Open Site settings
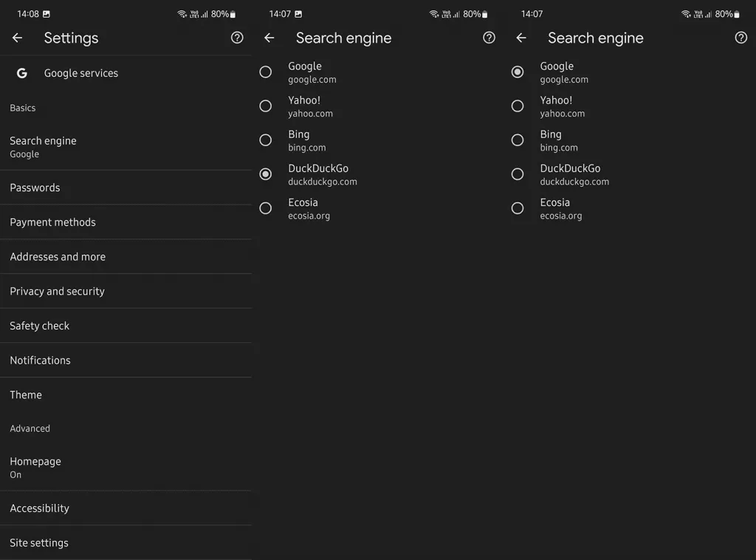 coord(126,542)
